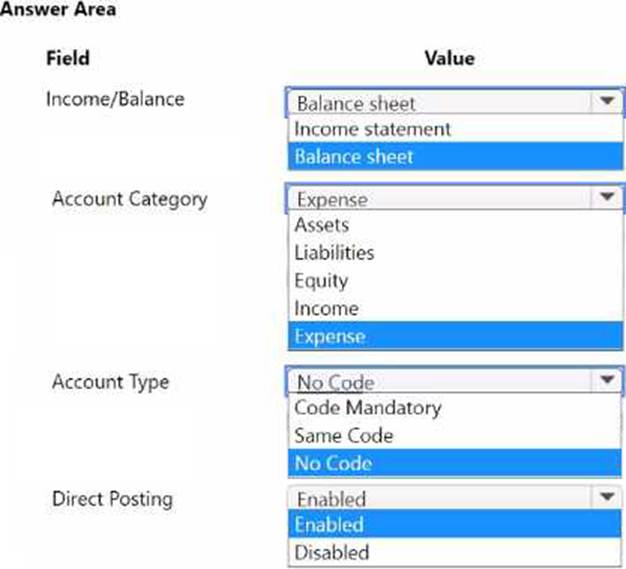Viewport: 626px width, 569px height.
Task: Open the Account Type dropdown arrow
Action: [604, 381]
